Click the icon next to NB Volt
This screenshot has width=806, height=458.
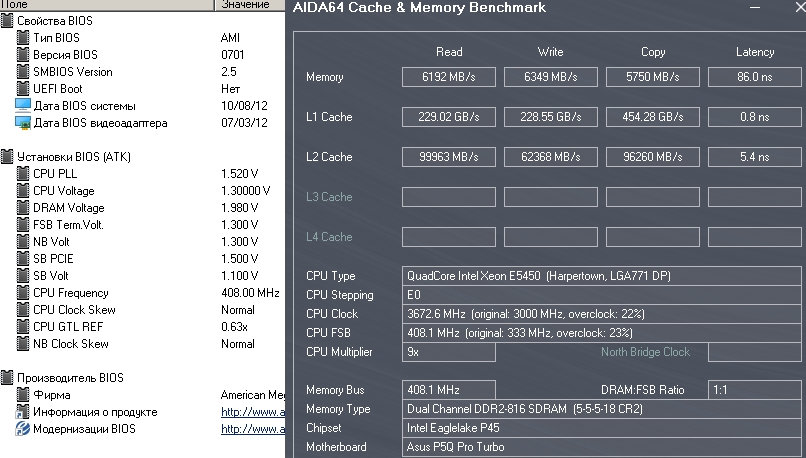[23, 242]
